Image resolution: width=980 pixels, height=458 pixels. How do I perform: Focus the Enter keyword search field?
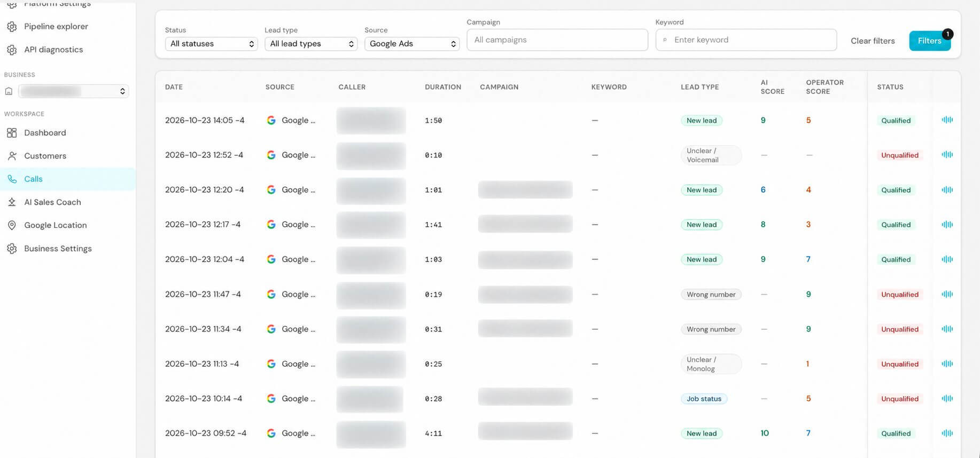[746, 40]
